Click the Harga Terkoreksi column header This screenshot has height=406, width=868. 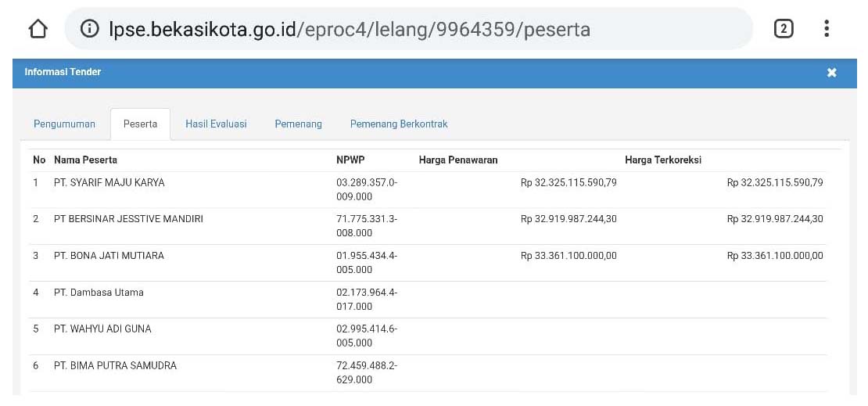click(x=663, y=160)
